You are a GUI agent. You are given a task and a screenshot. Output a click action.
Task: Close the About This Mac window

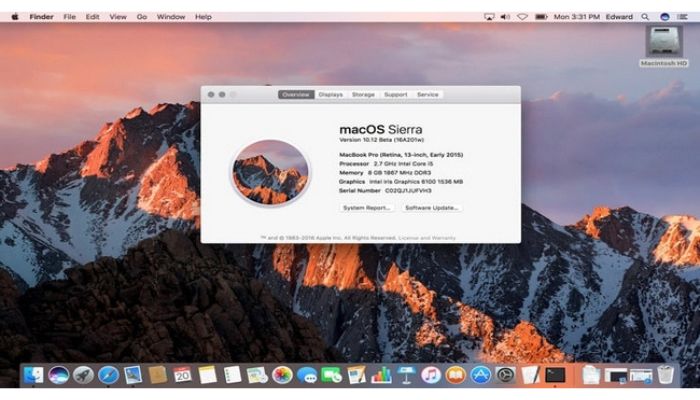point(211,95)
